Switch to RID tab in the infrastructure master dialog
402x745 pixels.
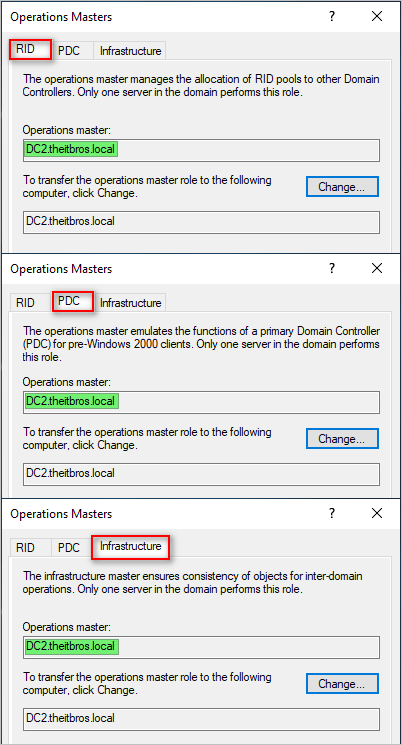click(x=26, y=548)
